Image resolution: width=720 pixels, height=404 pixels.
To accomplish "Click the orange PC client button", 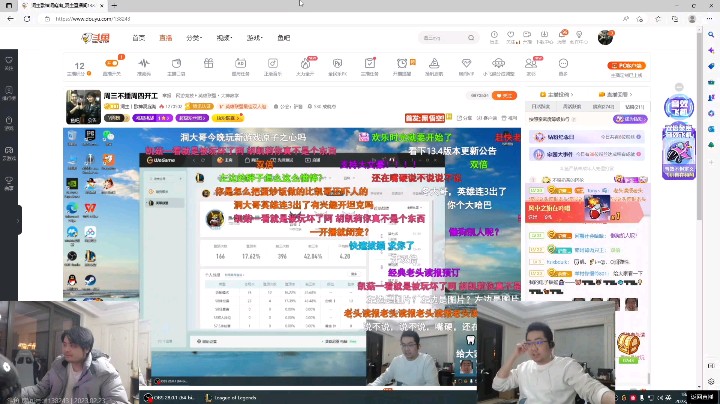I will tap(626, 66).
